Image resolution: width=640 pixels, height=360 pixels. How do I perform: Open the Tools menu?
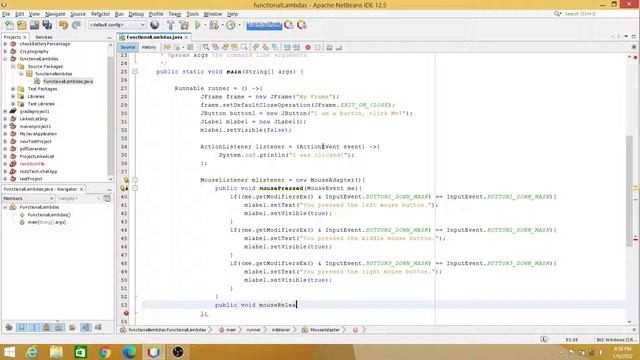(x=192, y=14)
